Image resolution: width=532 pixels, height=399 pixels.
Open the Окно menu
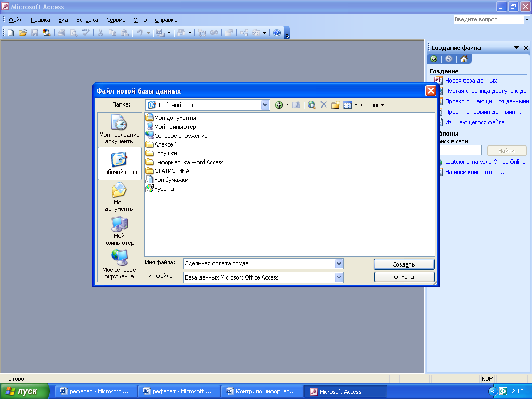pos(140,20)
